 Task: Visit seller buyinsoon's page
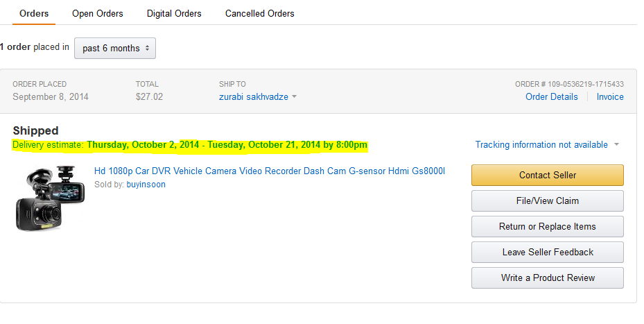coord(146,185)
